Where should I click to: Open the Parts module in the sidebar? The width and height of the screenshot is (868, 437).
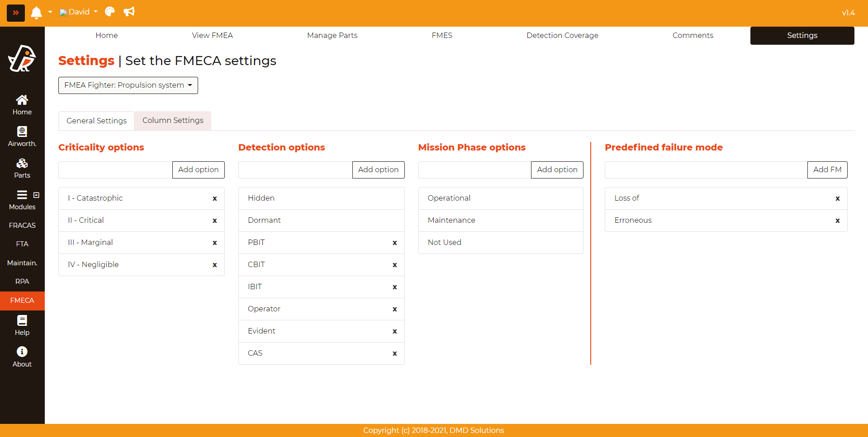(22, 168)
